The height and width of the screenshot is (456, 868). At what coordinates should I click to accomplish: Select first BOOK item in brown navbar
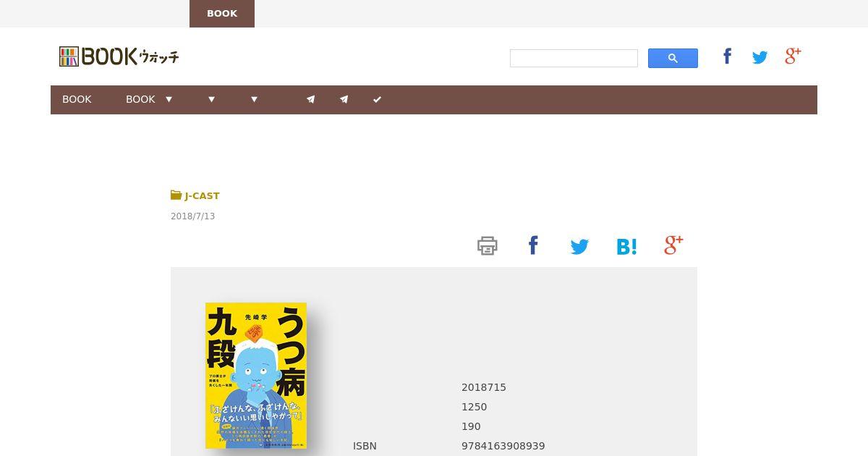point(77,99)
